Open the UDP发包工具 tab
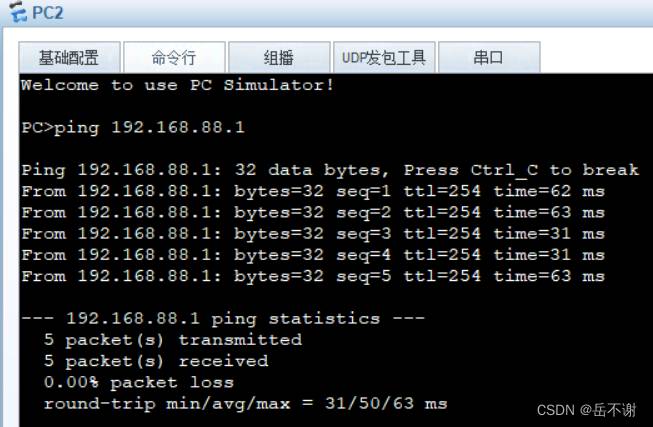 384,57
